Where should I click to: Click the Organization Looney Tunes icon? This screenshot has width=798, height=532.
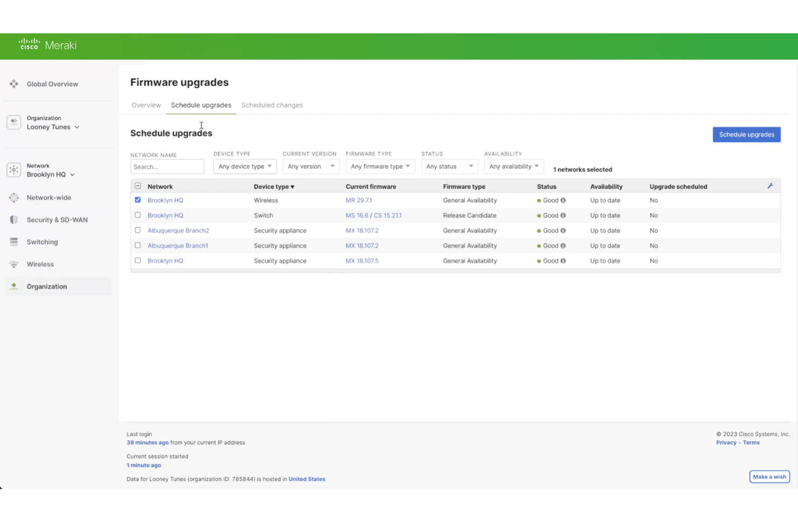point(14,122)
